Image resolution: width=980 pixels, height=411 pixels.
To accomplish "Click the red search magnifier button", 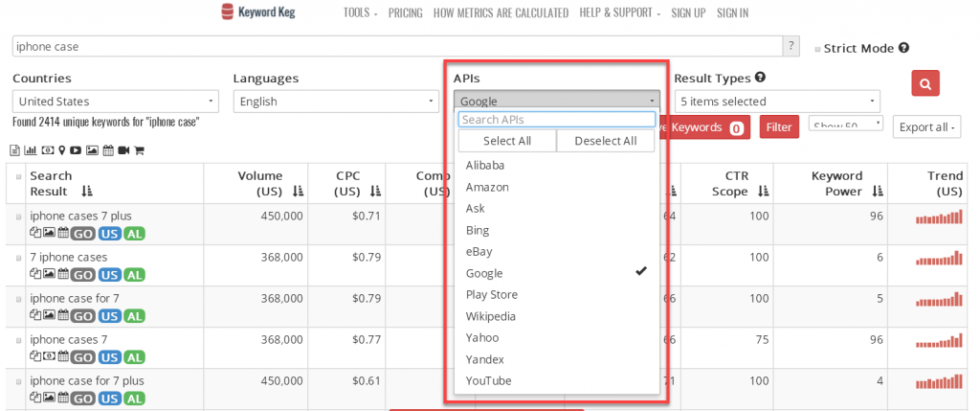I will 925,83.
